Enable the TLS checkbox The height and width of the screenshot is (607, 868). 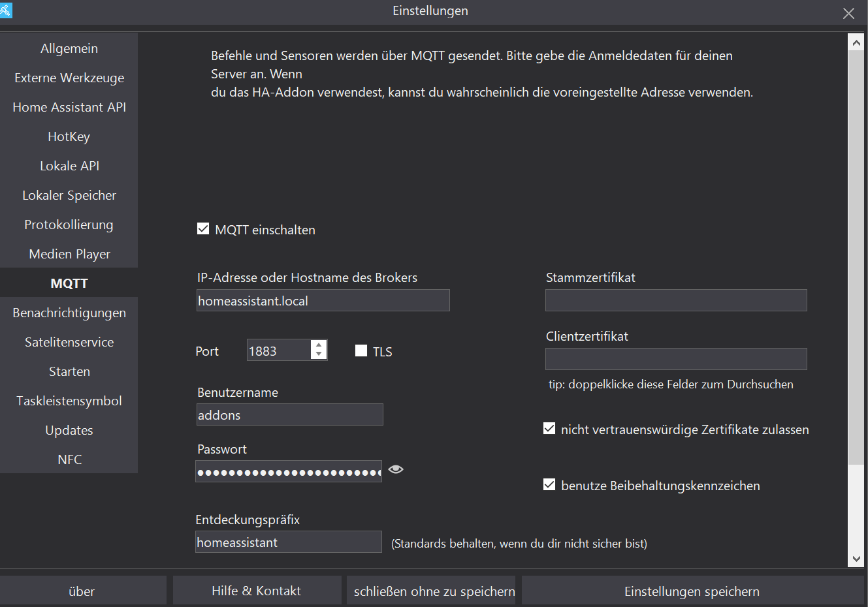[361, 351]
